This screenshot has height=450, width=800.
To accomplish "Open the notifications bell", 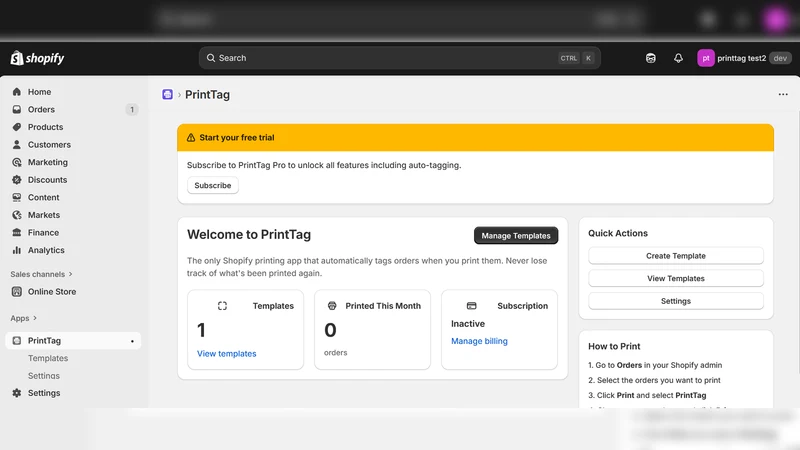I will tap(678, 58).
